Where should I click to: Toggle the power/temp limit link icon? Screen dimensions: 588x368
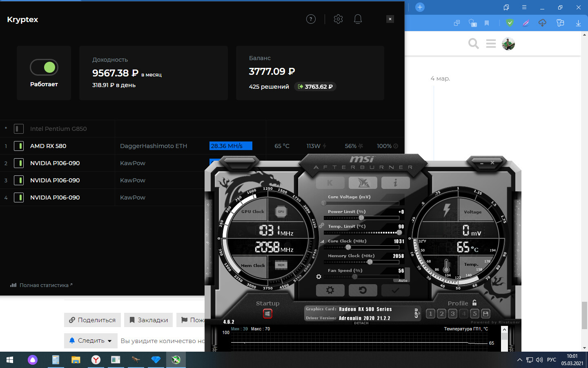point(321,226)
